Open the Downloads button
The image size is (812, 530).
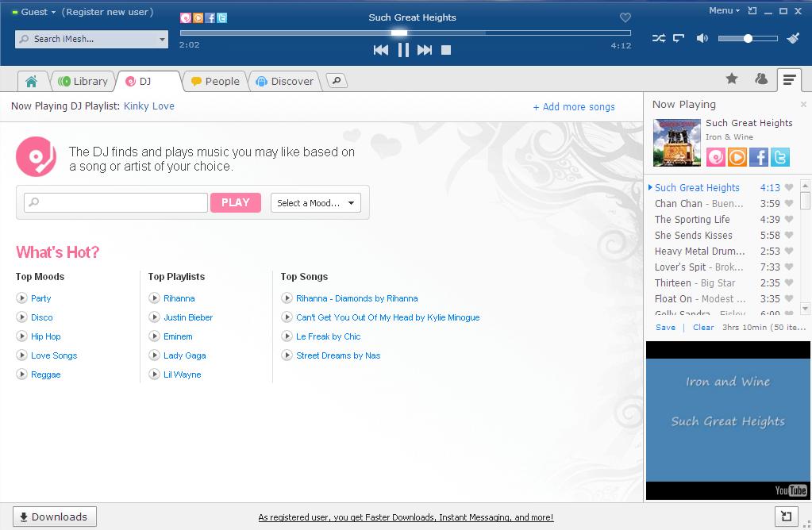click(55, 517)
